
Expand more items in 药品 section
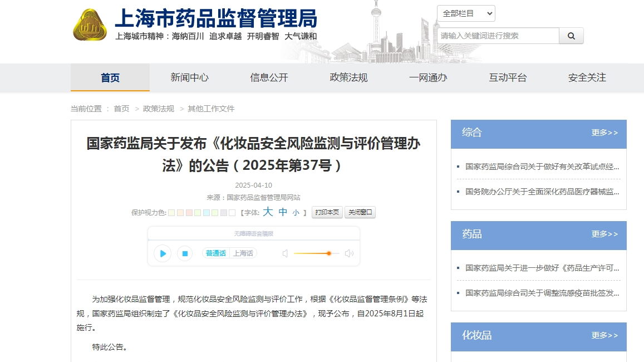click(604, 234)
